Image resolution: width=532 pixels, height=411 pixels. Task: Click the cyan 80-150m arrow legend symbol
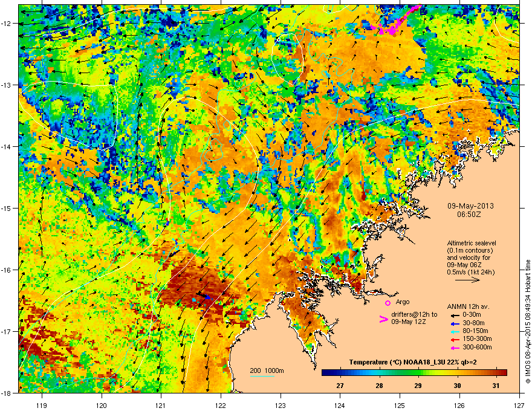(x=454, y=331)
